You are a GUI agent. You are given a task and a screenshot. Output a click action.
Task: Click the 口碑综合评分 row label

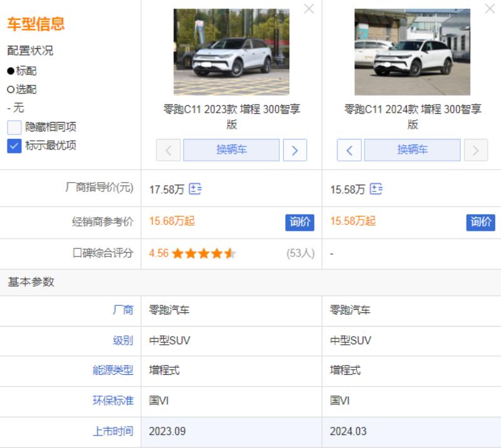point(103,253)
